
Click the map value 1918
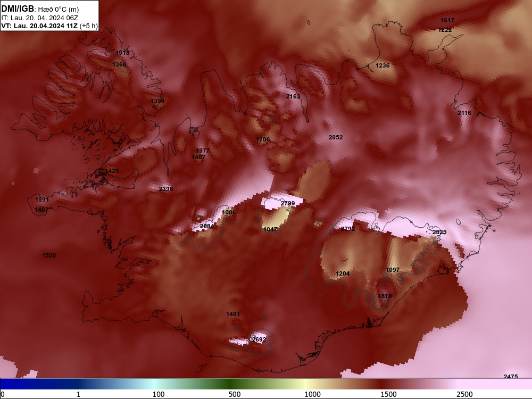(x=122, y=53)
